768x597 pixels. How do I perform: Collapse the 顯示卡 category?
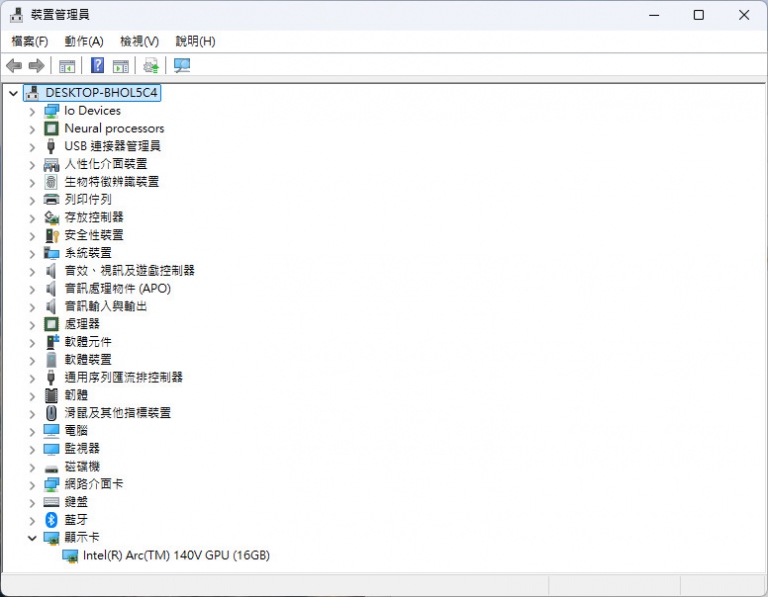click(32, 538)
